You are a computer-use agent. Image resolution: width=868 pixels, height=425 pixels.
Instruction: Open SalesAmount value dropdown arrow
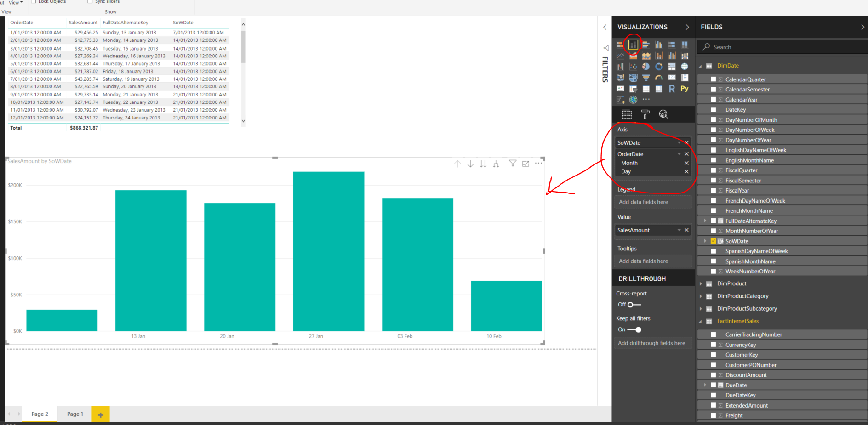coord(679,230)
